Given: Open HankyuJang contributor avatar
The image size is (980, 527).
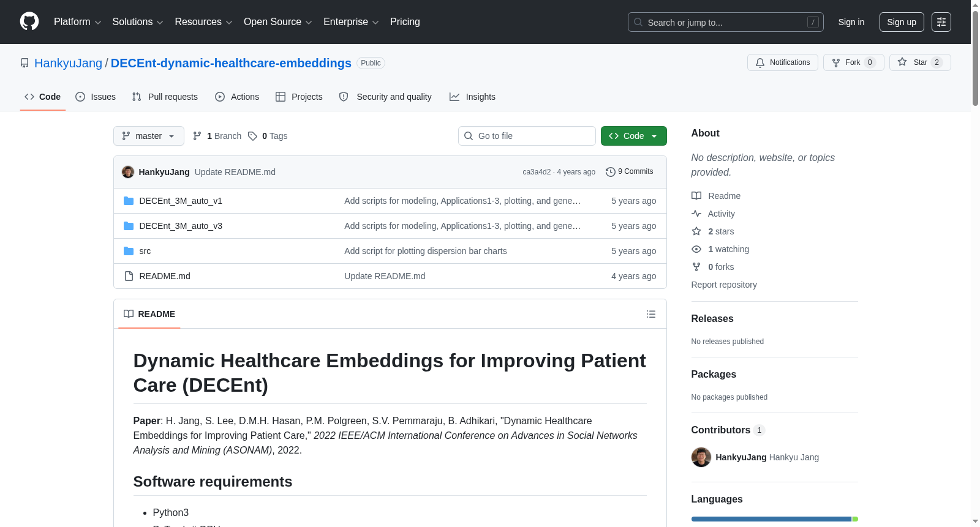Looking at the screenshot, I should pos(701,457).
